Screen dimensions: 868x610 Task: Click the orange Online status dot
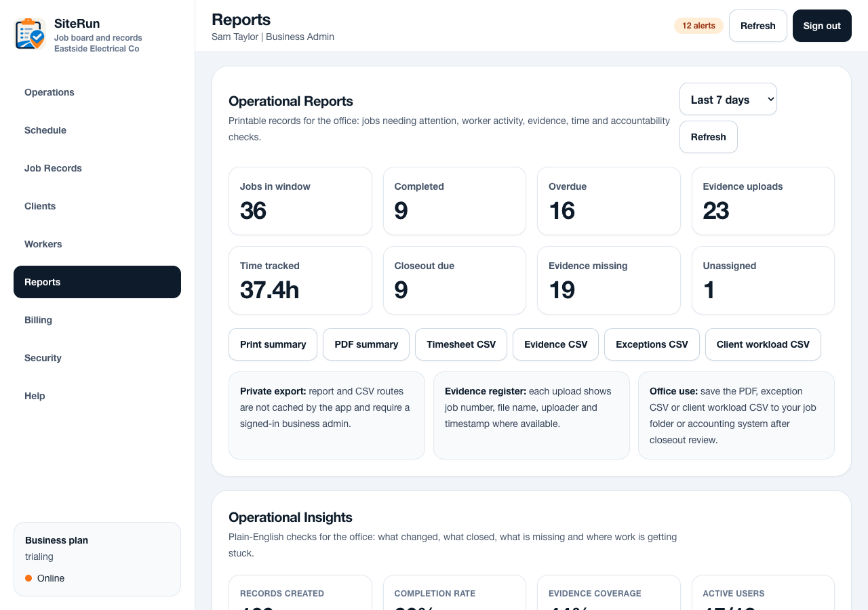pos(28,578)
